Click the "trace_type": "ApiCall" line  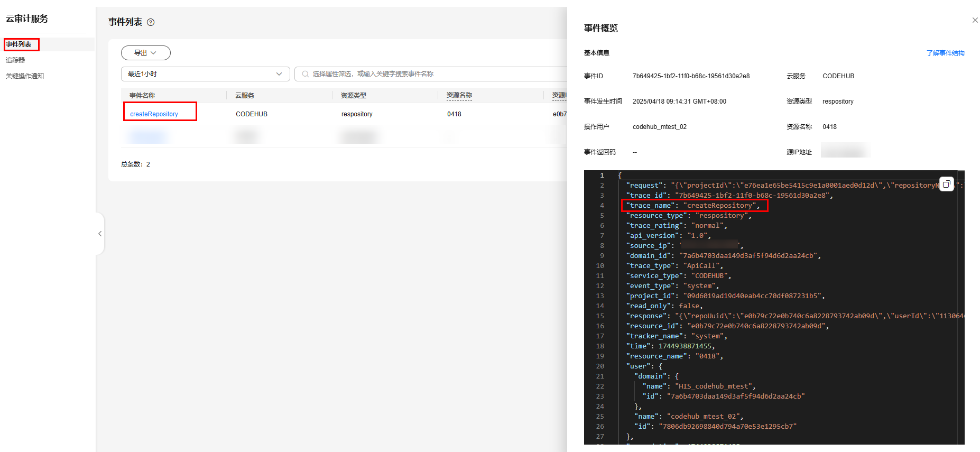[674, 266]
